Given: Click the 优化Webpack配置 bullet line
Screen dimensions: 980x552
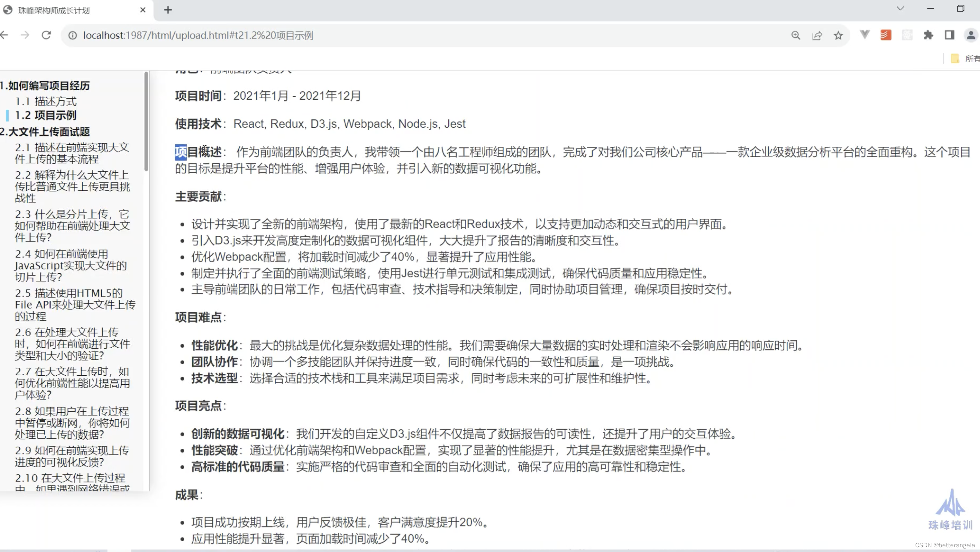Looking at the screenshot, I should 364,257.
